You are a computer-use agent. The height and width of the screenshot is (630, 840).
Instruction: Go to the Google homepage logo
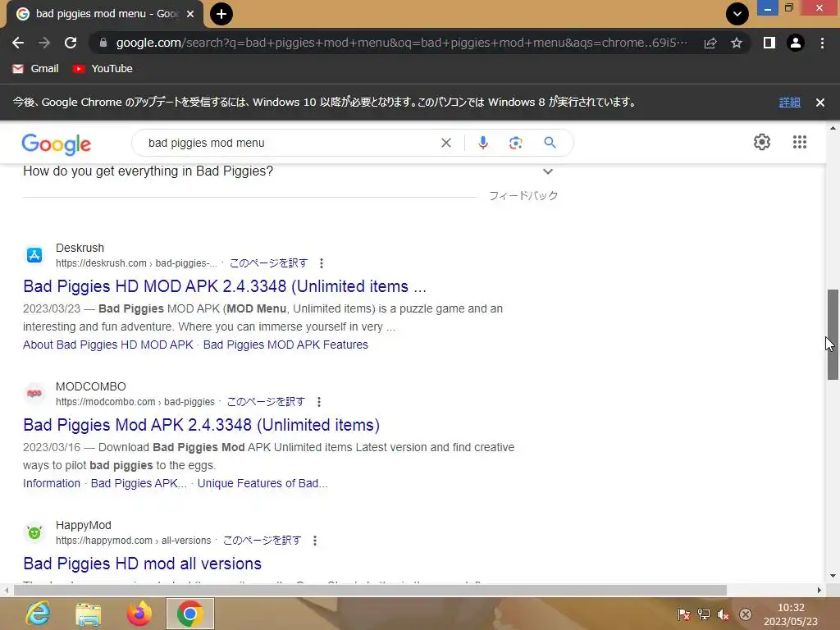pyautogui.click(x=57, y=144)
